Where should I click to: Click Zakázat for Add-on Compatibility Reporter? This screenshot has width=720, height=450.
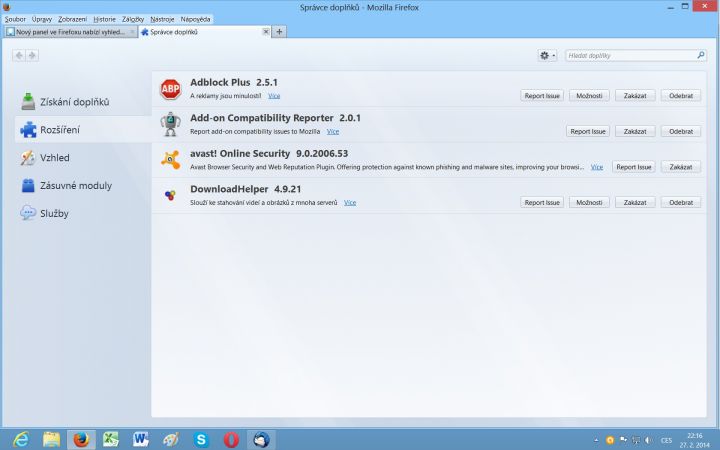[635, 131]
